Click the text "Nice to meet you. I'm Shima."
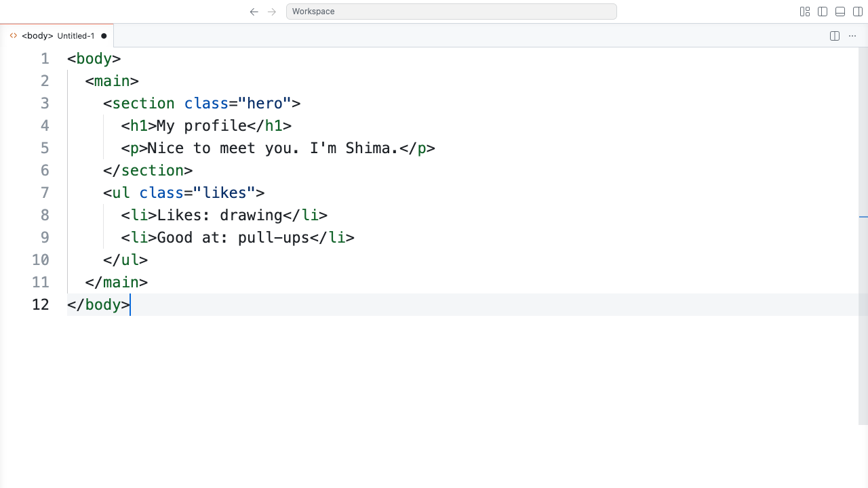Image resolution: width=868 pixels, height=488 pixels. pyautogui.click(x=273, y=148)
